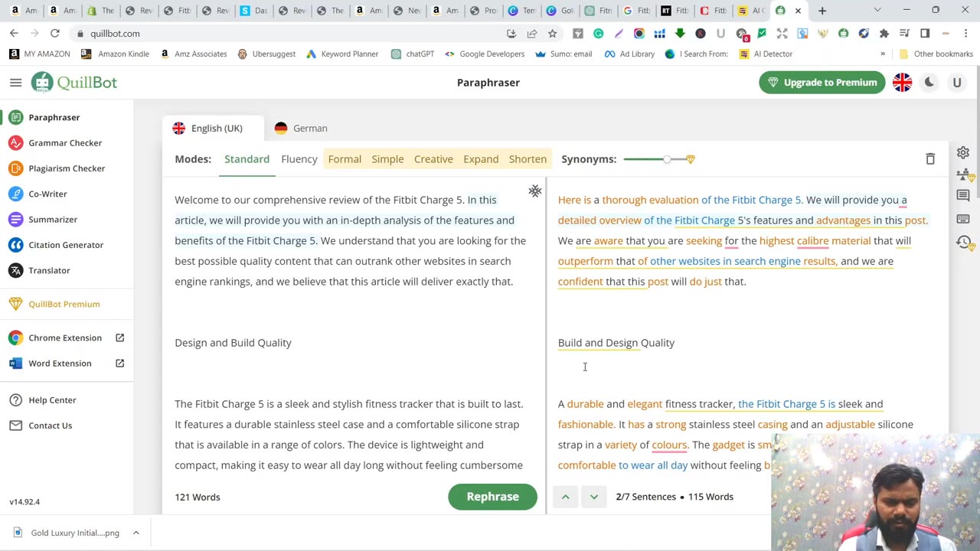Go to previous sentence arrow
This screenshot has height=551, width=980.
point(565,497)
